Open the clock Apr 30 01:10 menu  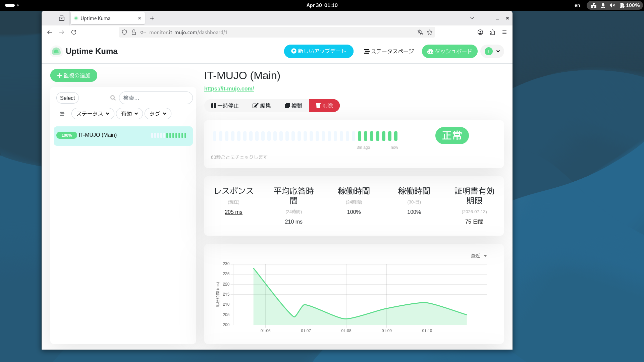point(322,5)
